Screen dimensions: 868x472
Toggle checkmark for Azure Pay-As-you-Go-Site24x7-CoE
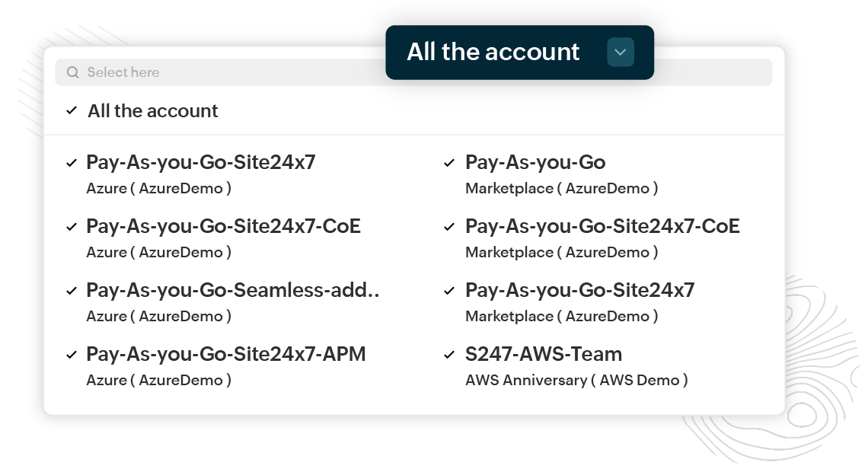click(72, 226)
